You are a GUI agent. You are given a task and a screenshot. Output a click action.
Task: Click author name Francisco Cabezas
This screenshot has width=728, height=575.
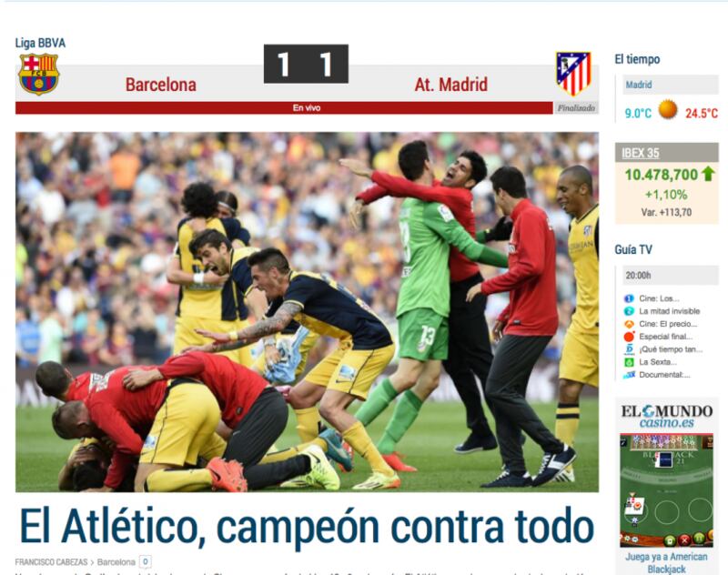tap(51, 562)
